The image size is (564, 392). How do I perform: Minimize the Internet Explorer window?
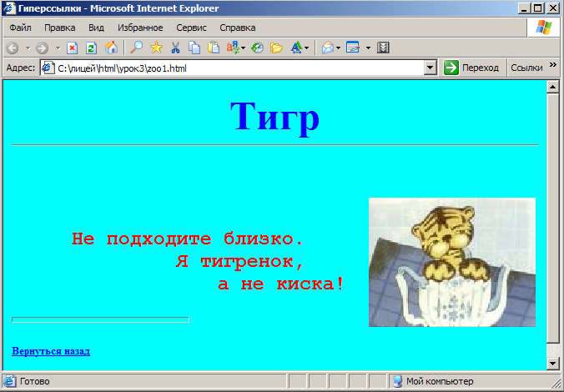[x=524, y=8]
